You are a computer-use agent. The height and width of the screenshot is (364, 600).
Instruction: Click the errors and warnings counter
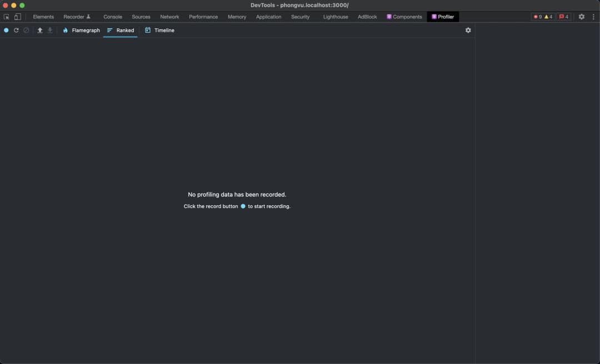[x=543, y=17]
